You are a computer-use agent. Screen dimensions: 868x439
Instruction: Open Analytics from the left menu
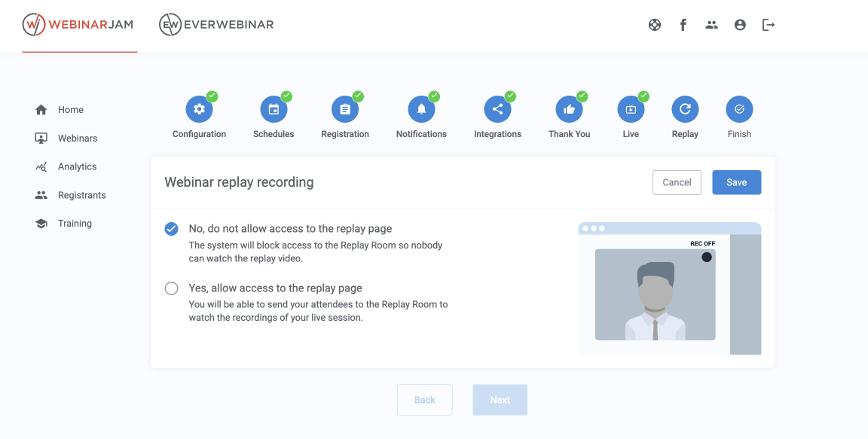tap(77, 167)
